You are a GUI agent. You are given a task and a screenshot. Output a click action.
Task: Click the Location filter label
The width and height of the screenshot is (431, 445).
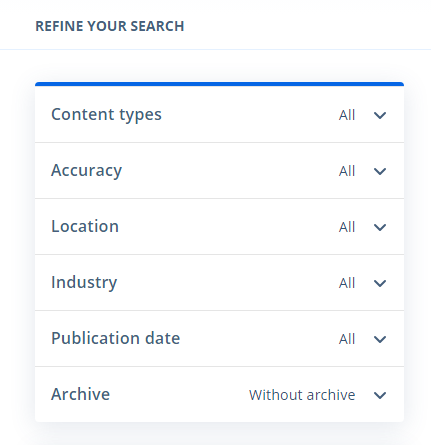click(x=85, y=226)
